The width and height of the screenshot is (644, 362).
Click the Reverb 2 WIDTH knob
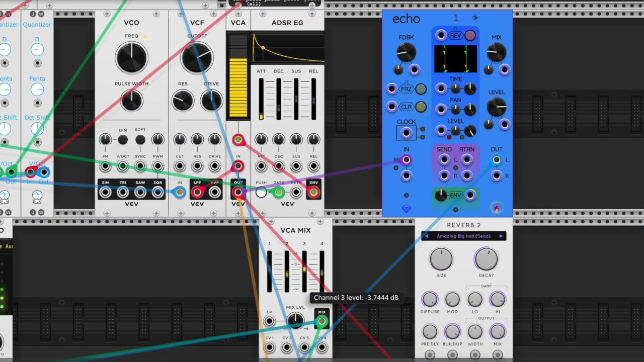coord(475,332)
